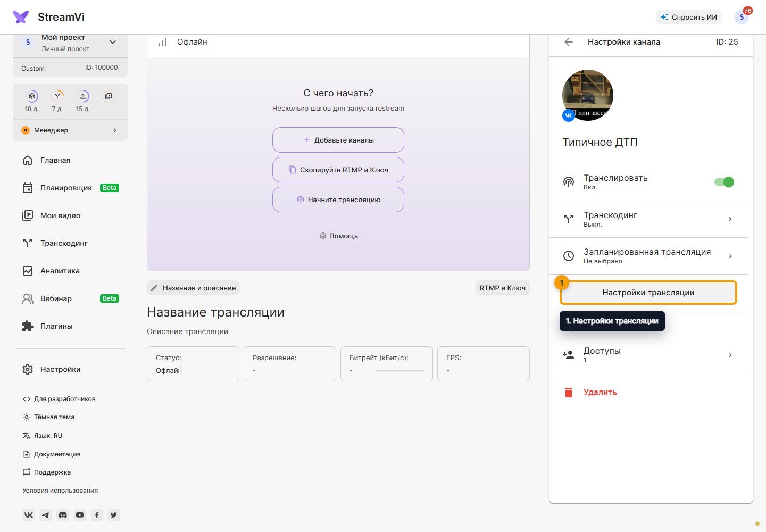The height and width of the screenshot is (532, 766).
Task: Click the video library quota icon
Action: [109, 96]
